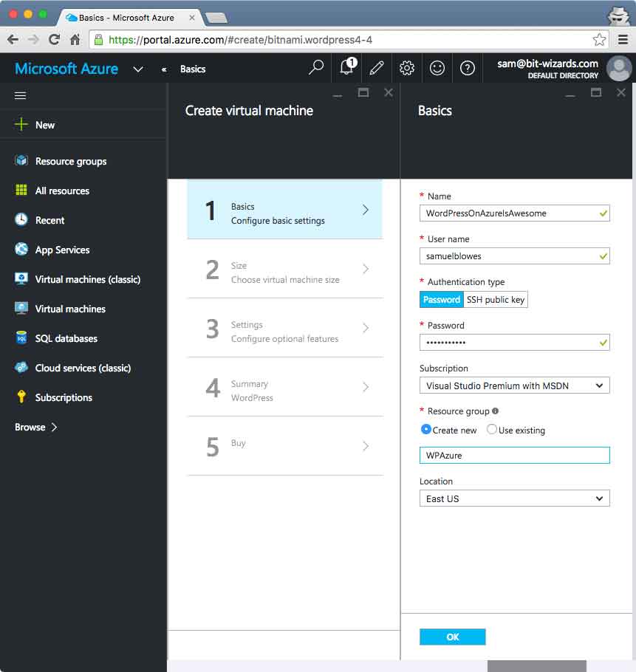This screenshot has width=636, height=672.
Task: Select Create new resource group radio
Action: coord(425,429)
